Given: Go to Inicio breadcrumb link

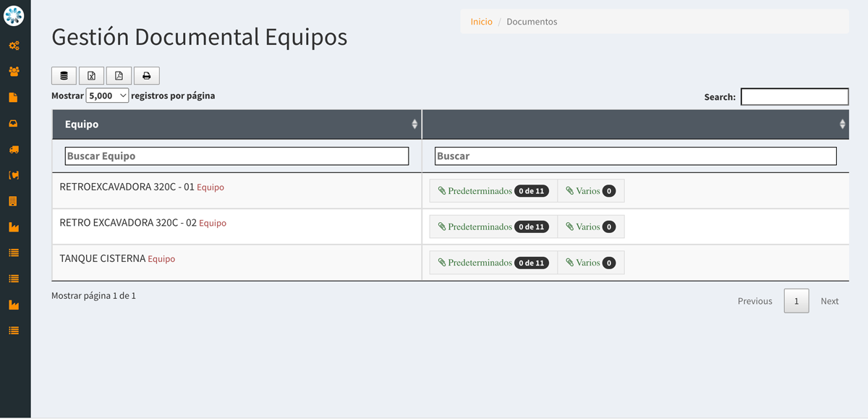Looking at the screenshot, I should [x=481, y=22].
